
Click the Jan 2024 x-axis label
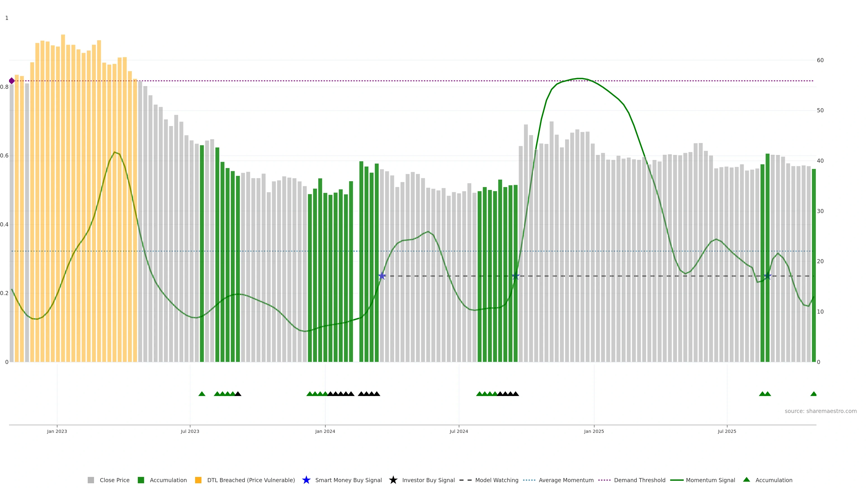tap(325, 432)
